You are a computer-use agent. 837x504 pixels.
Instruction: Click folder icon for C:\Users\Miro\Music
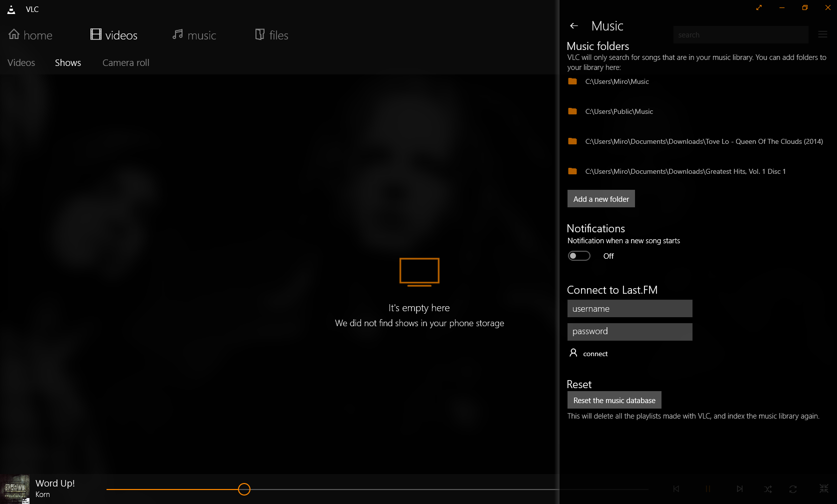coord(572,81)
